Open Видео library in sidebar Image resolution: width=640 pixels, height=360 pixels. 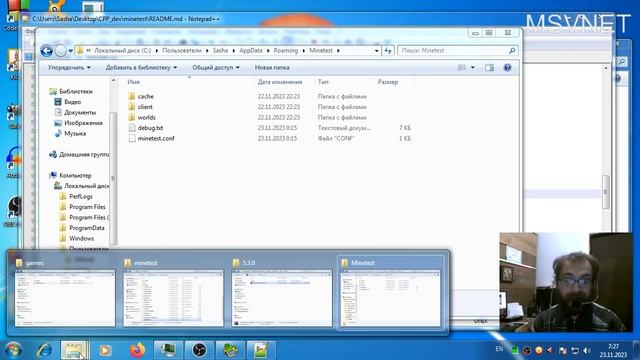tap(72, 102)
